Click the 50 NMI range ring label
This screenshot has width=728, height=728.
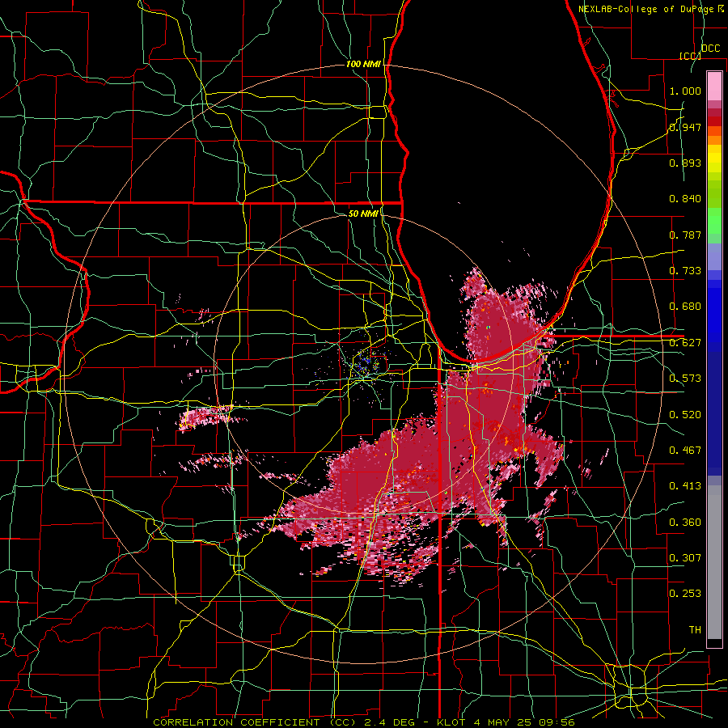[363, 214]
